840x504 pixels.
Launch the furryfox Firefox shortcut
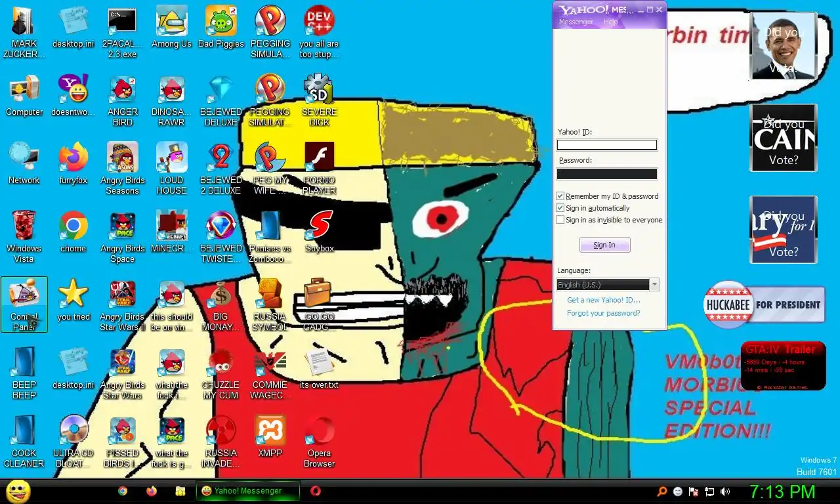point(73,164)
